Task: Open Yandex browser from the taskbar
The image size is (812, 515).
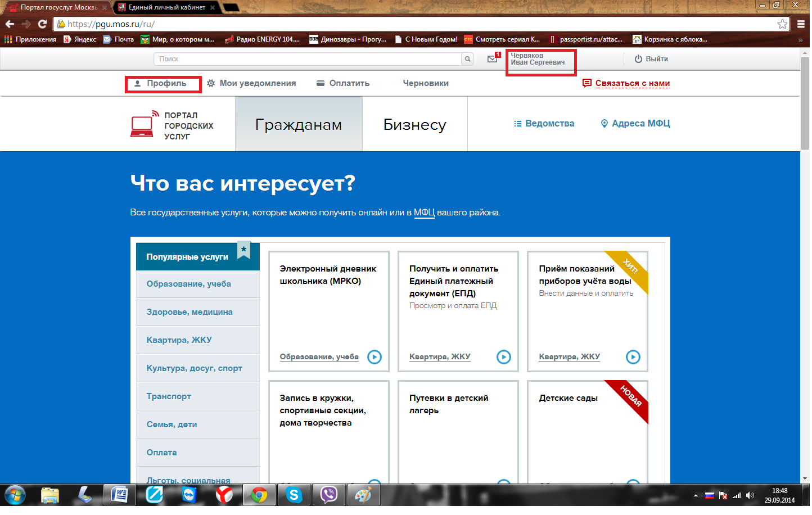Action: point(224,495)
